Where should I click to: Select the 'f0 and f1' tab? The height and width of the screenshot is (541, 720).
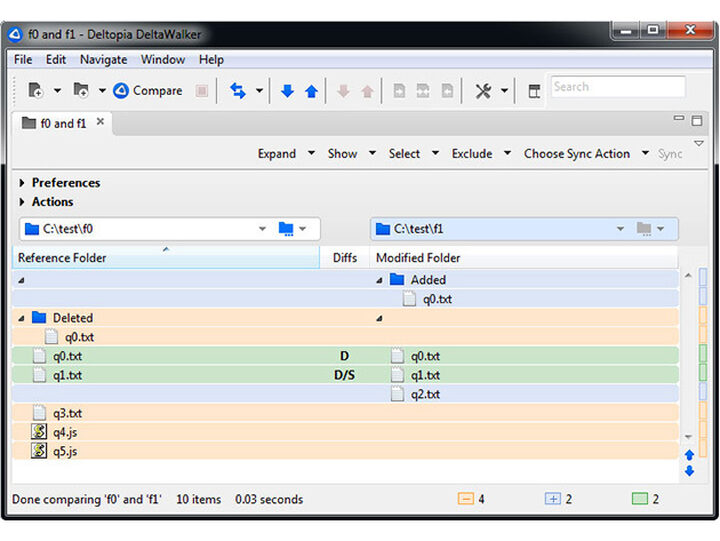[62, 123]
